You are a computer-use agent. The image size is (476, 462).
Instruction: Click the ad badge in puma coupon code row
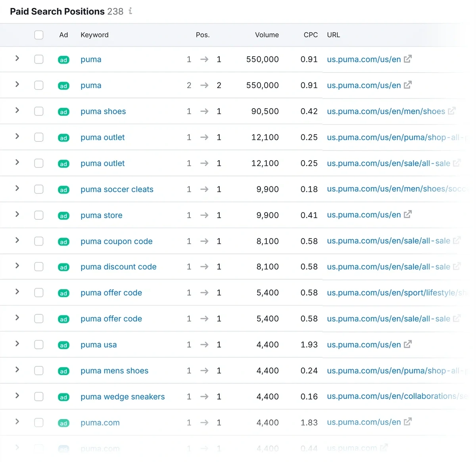(x=63, y=242)
